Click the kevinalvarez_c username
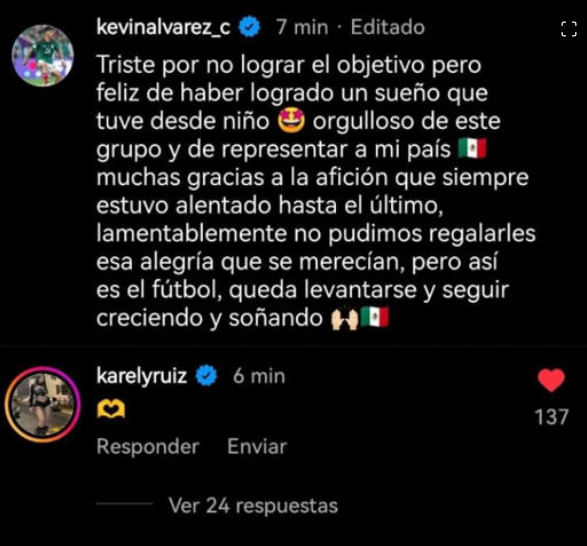 pos(163,27)
